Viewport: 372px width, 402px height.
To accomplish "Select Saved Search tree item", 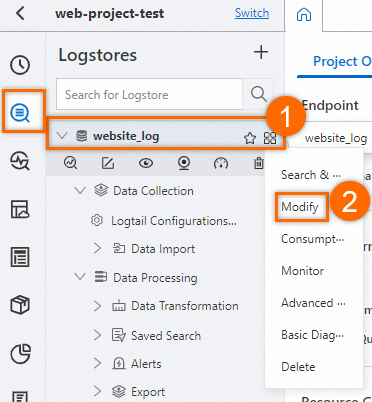I will (166, 335).
